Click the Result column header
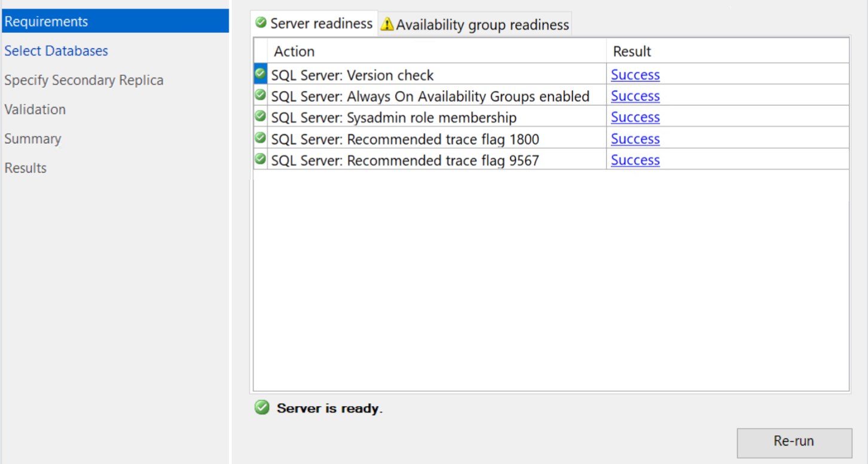Screen dimensions: 868x464 tap(728, 51)
